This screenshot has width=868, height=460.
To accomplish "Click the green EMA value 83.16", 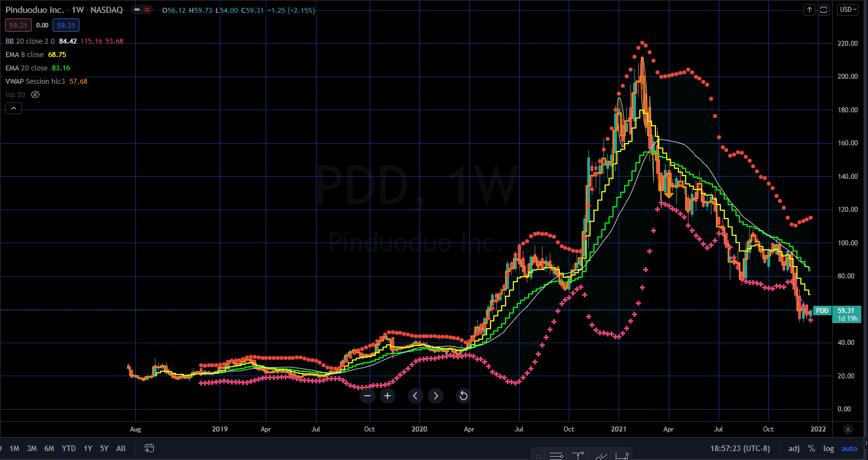I will click(x=61, y=68).
